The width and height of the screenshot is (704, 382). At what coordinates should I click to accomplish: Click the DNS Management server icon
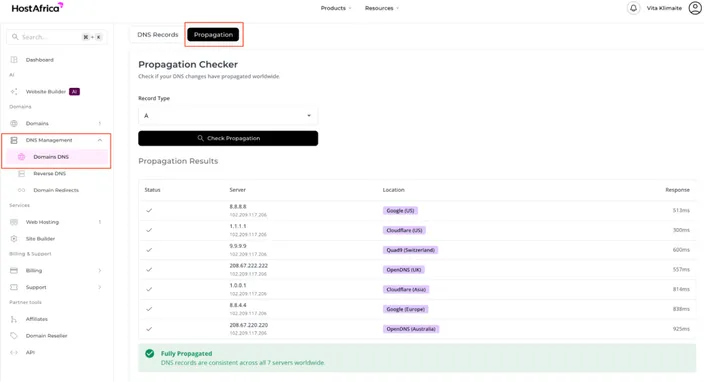click(14, 141)
